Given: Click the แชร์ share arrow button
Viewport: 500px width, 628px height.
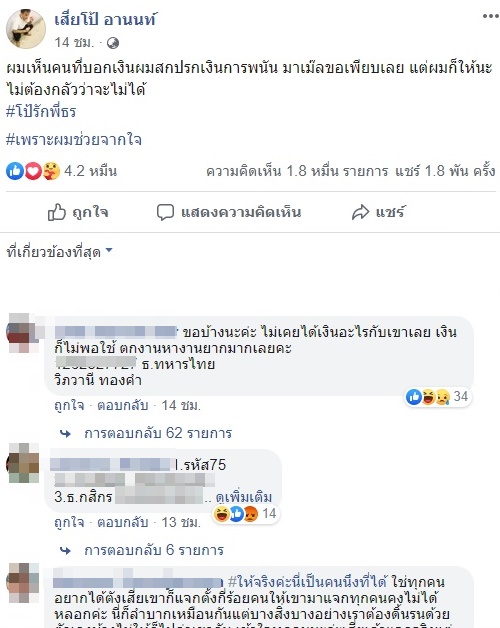Looking at the screenshot, I should point(379,212).
